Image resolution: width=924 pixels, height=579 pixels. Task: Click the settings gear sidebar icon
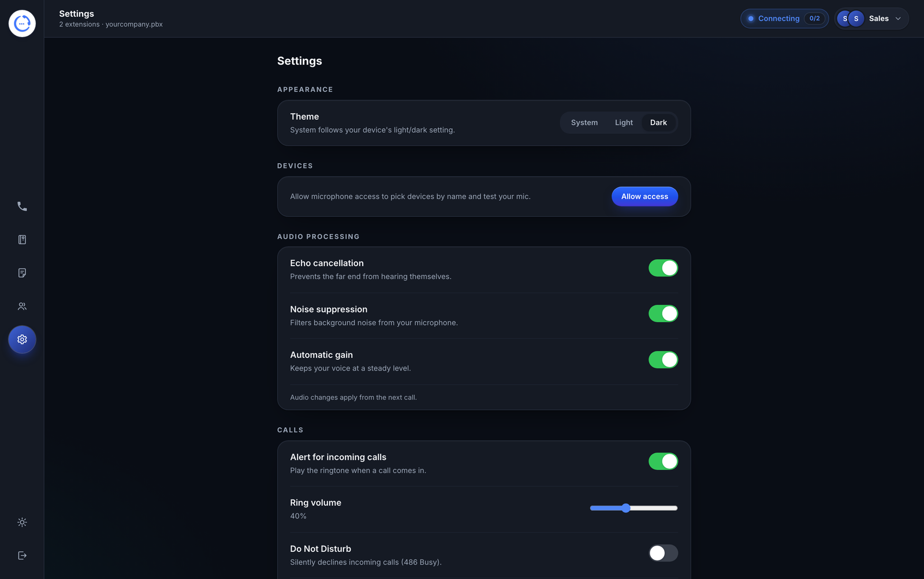pos(22,339)
